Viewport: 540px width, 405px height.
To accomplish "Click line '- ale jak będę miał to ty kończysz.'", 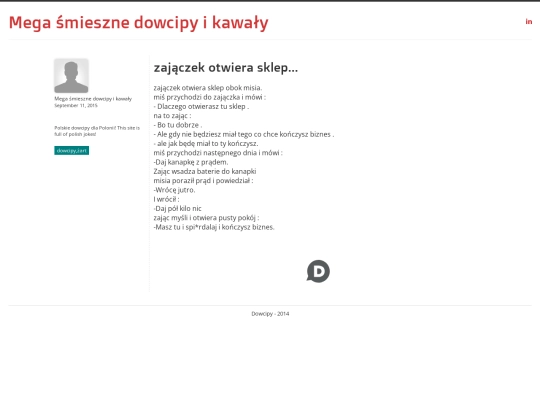I will pyautogui.click(x=206, y=144).
